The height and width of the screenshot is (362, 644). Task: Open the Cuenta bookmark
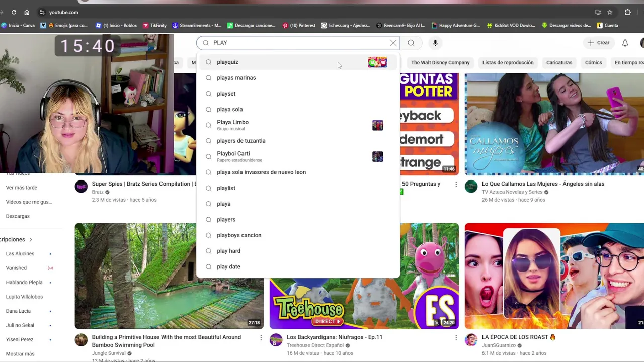[x=607, y=25]
